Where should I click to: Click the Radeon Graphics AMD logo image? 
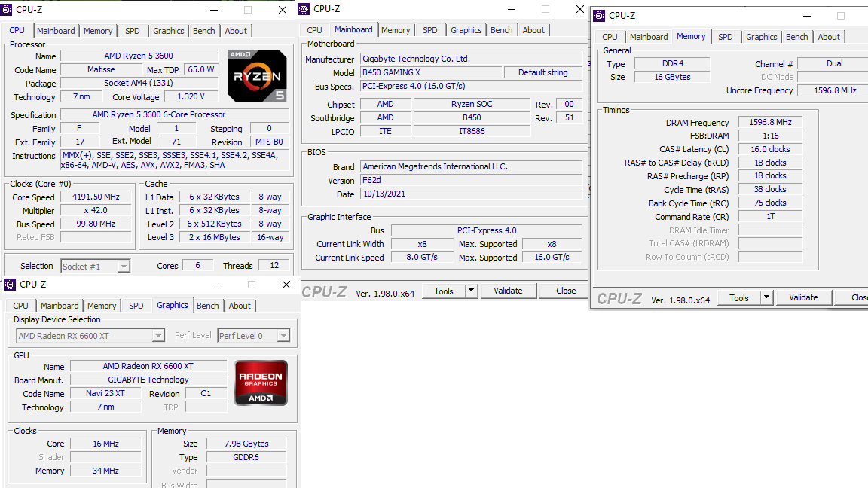tap(261, 383)
